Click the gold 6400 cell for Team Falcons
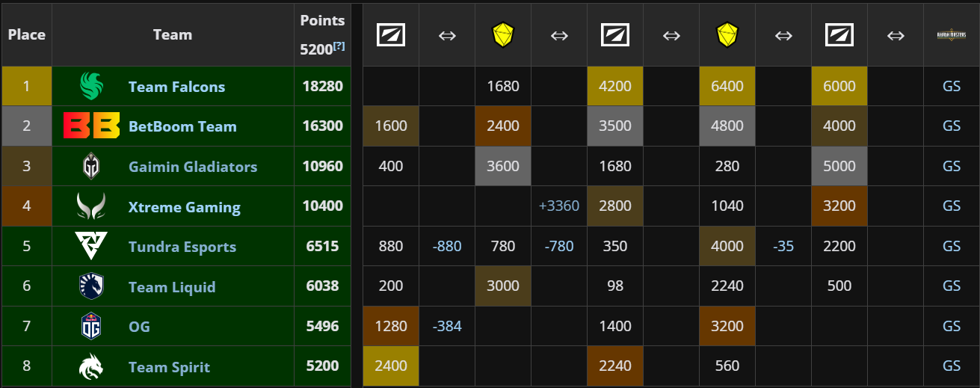 (727, 87)
